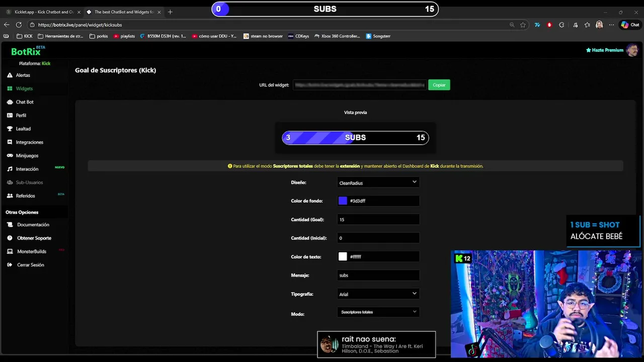The width and height of the screenshot is (644, 362).
Task: Open the Alertas sidebar section
Action: tap(23, 75)
